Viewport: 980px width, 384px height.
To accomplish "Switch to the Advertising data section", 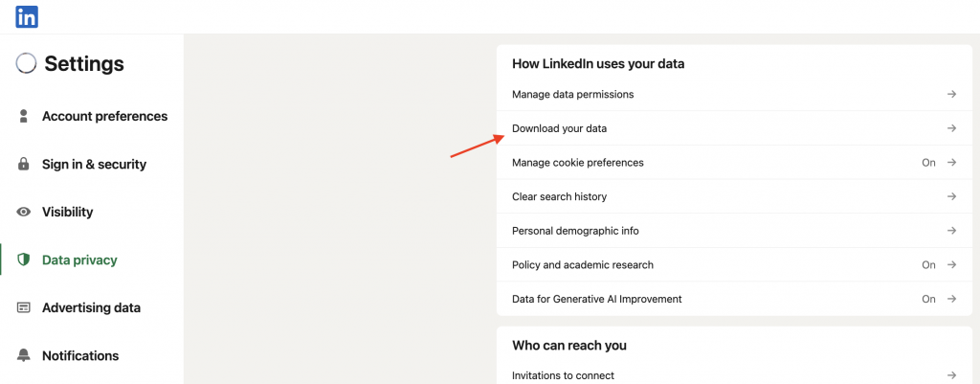I will [91, 307].
